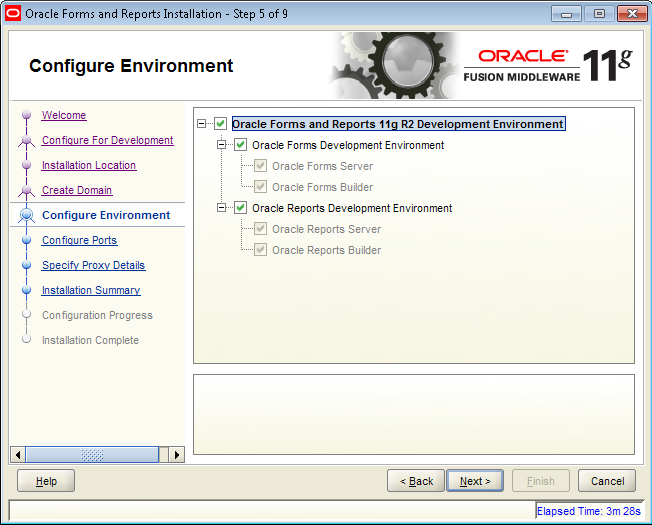Go to the Configure Ports step
This screenshot has height=525, width=652.
click(79, 240)
